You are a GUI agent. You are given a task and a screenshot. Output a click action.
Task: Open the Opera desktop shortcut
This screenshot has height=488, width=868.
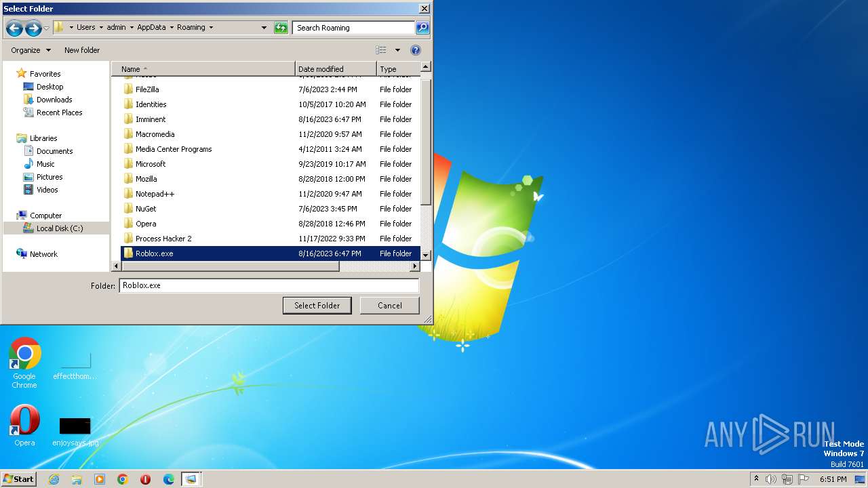(24, 426)
